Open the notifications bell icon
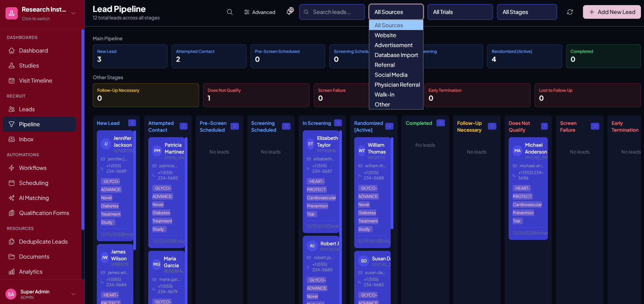 (289, 12)
